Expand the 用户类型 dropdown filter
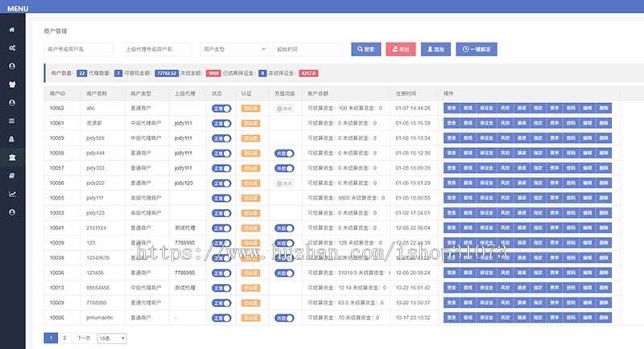Viewport: 644px width, 349px height. pyautogui.click(x=229, y=49)
